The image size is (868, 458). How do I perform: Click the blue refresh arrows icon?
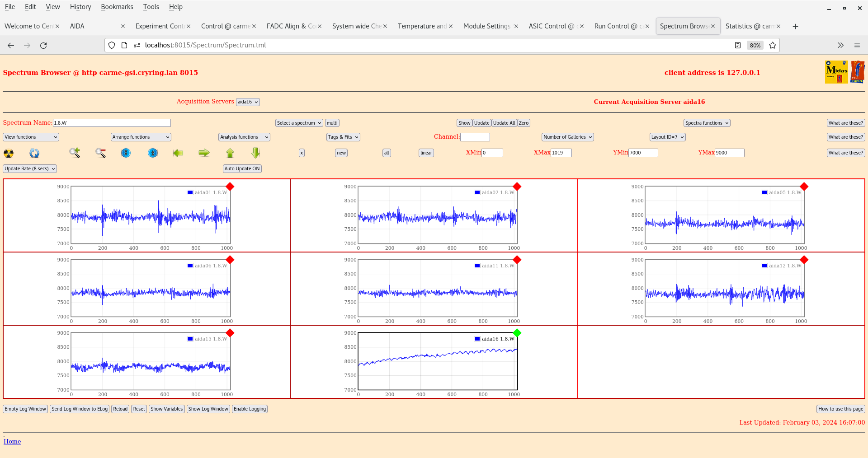(34, 153)
